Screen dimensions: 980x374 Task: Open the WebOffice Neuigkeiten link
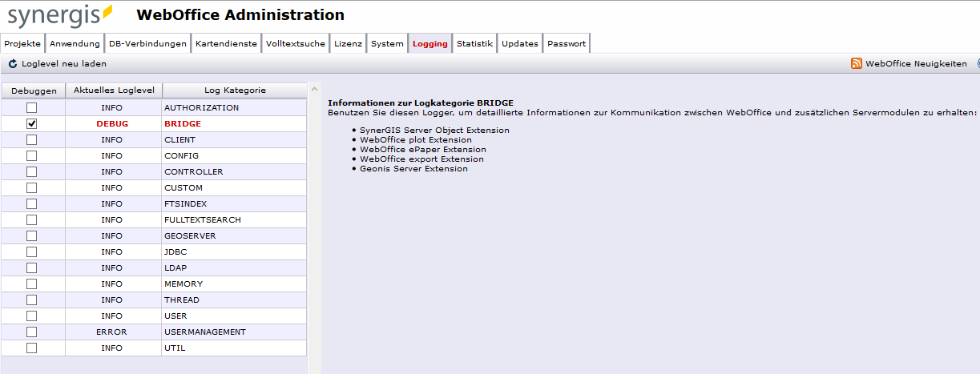click(x=916, y=63)
